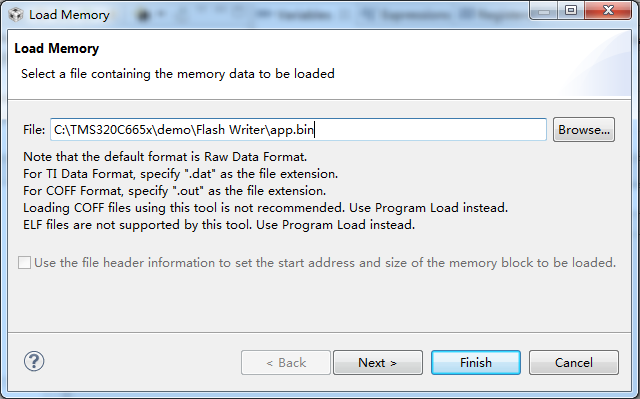The width and height of the screenshot is (640, 399).
Task: Click the bold Load Memory heading
Action: click(57, 48)
